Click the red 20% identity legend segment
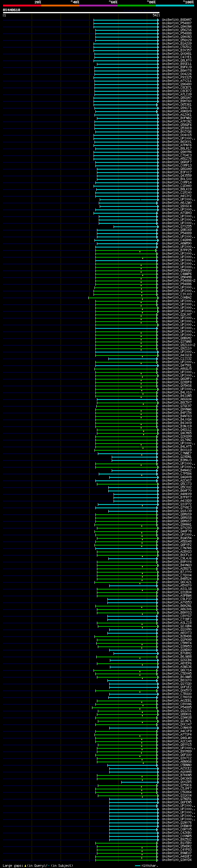197x868 pixels. pos(22,6)
